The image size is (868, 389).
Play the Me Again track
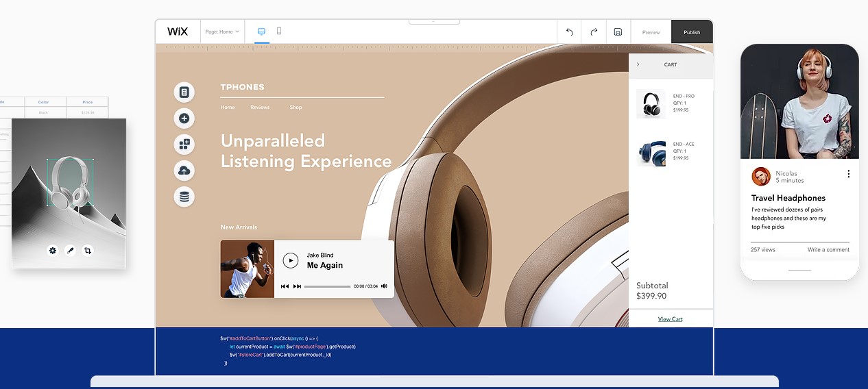(291, 260)
